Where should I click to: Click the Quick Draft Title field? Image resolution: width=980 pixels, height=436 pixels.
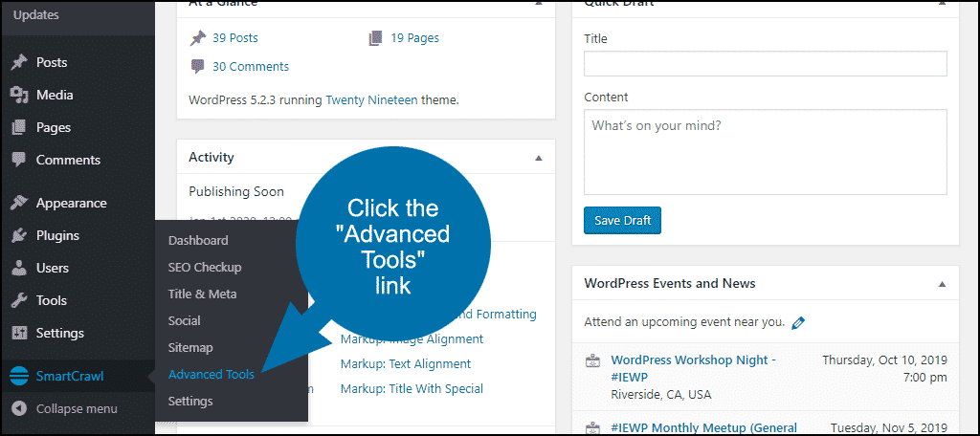[766, 64]
